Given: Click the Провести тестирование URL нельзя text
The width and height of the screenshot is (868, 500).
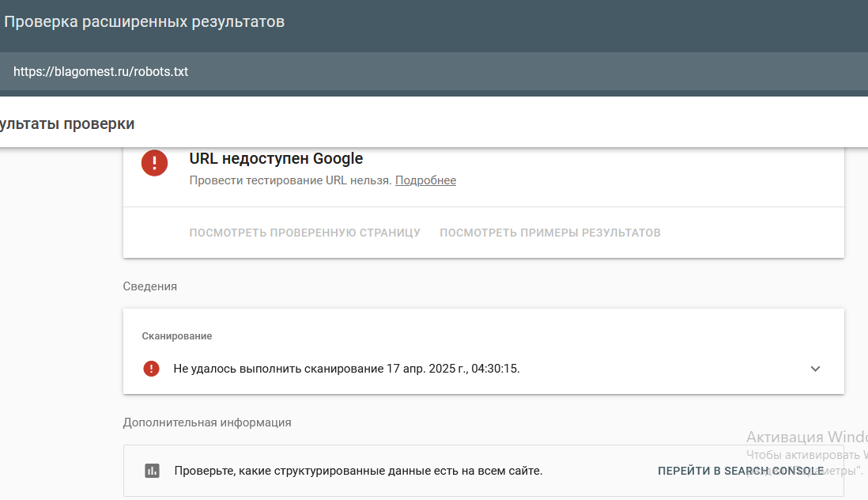Looking at the screenshot, I should pos(291,180).
